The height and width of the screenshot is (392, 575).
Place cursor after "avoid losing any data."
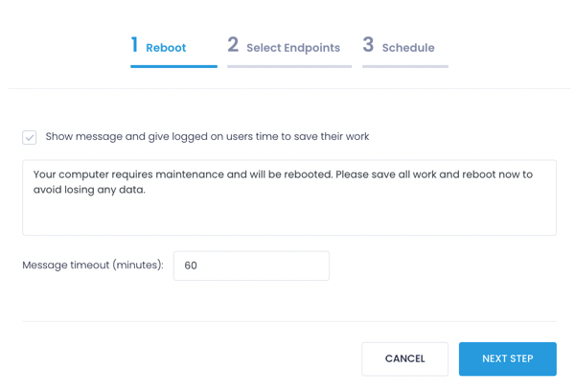(x=146, y=190)
